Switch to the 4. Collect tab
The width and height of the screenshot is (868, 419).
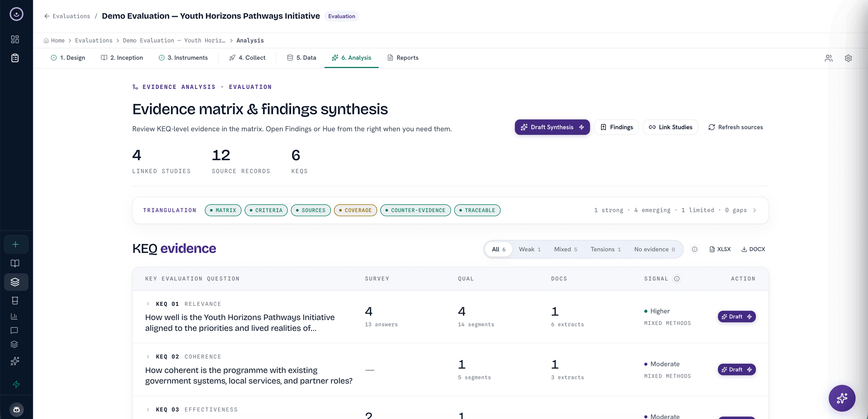(x=247, y=58)
